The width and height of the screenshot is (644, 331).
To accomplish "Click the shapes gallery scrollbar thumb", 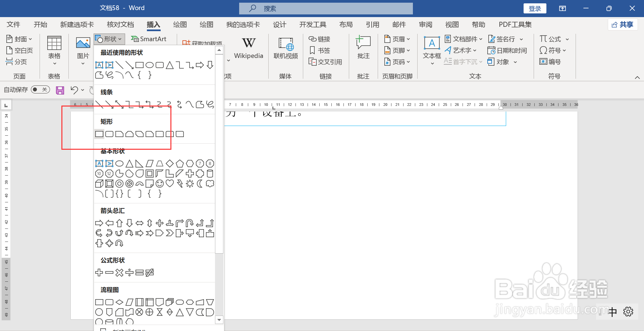I will click(x=219, y=154).
